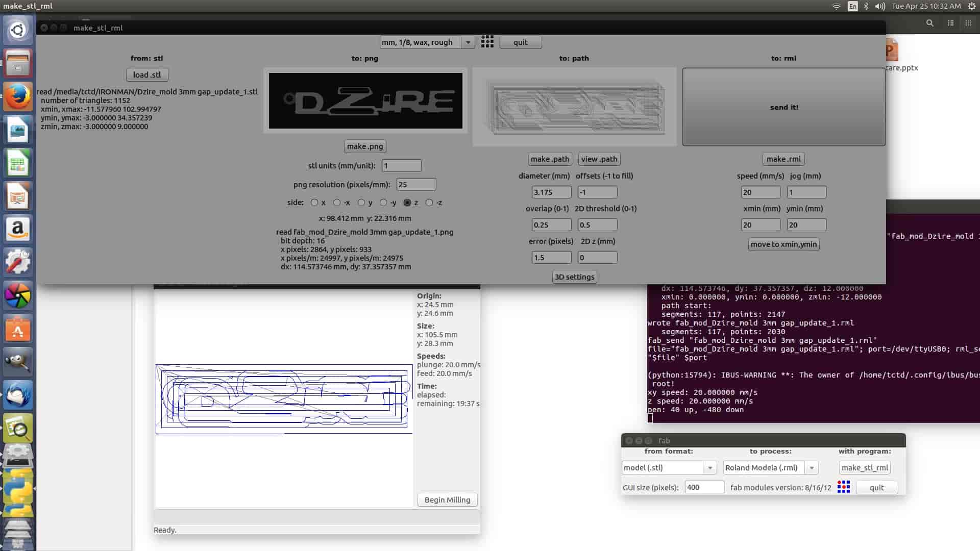Click the make .path button

(x=550, y=159)
